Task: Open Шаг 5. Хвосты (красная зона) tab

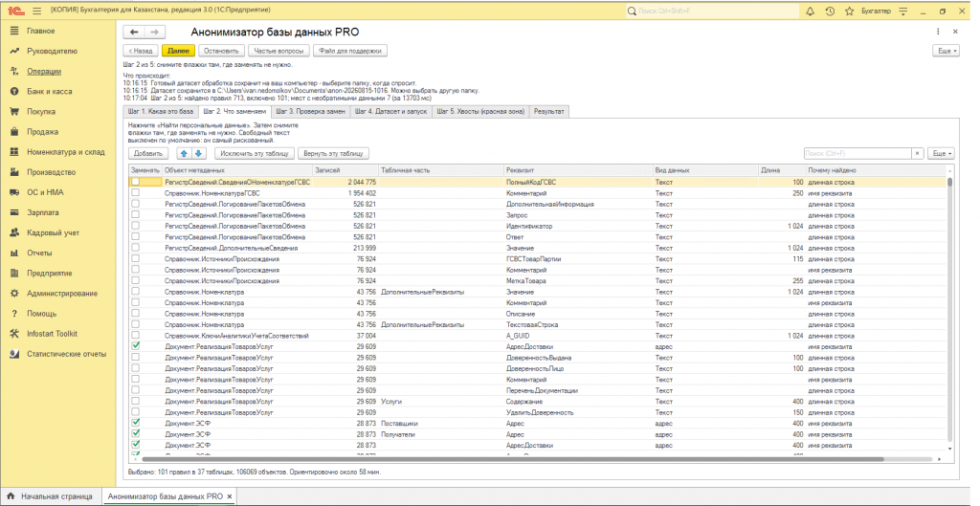Action: (x=480, y=112)
